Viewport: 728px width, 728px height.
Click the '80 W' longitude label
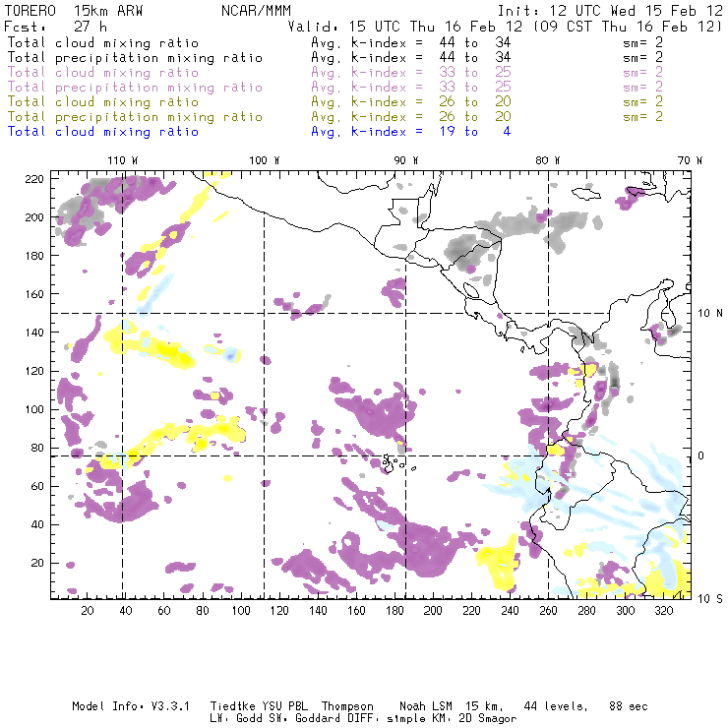pos(547,160)
